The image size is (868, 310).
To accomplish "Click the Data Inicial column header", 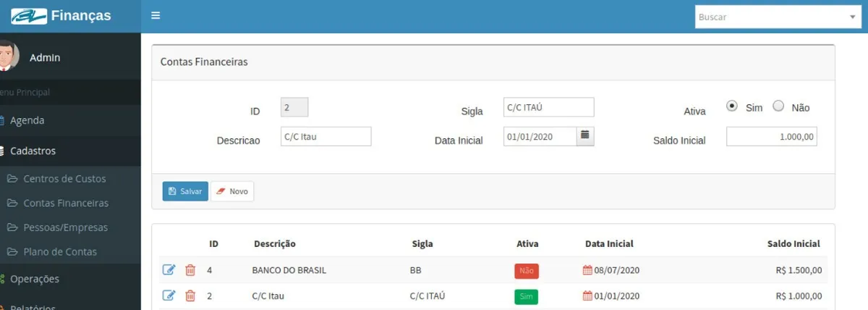I will point(609,244).
